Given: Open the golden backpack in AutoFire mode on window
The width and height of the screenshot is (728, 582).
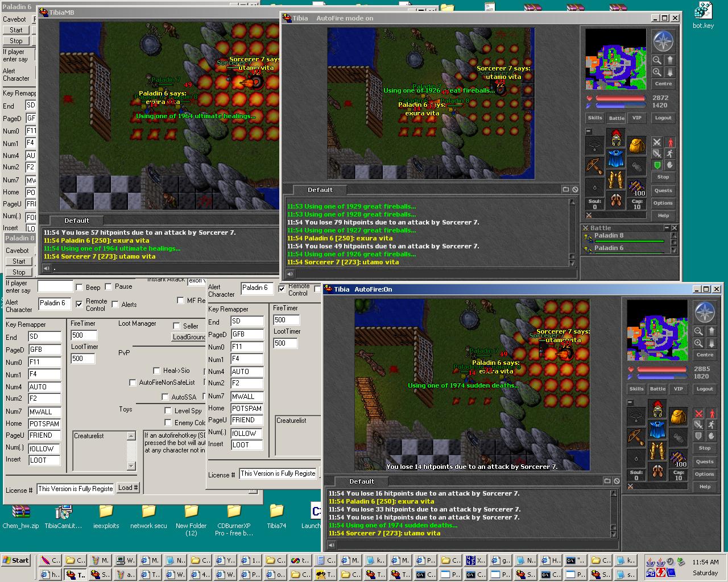Looking at the screenshot, I should tap(636, 145).
